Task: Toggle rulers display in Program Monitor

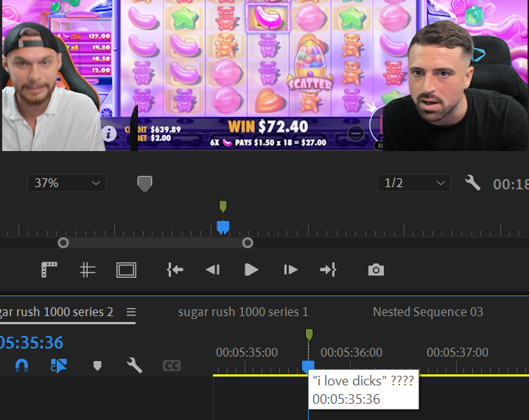Action: point(49,270)
